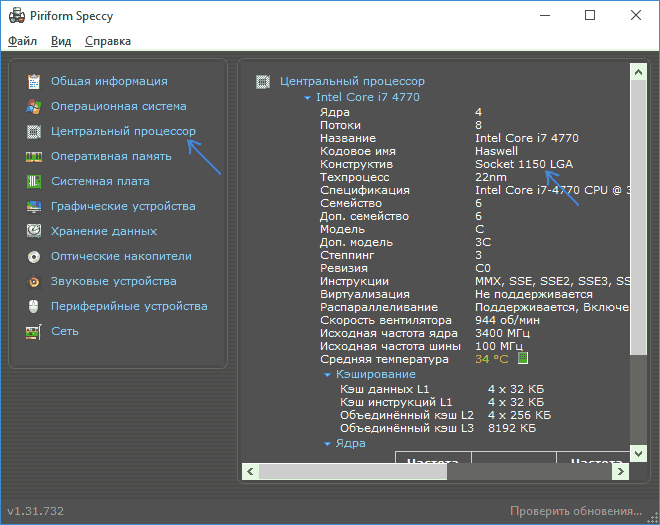Minimize the Speccy window
The height and width of the screenshot is (525, 660).
coord(545,15)
